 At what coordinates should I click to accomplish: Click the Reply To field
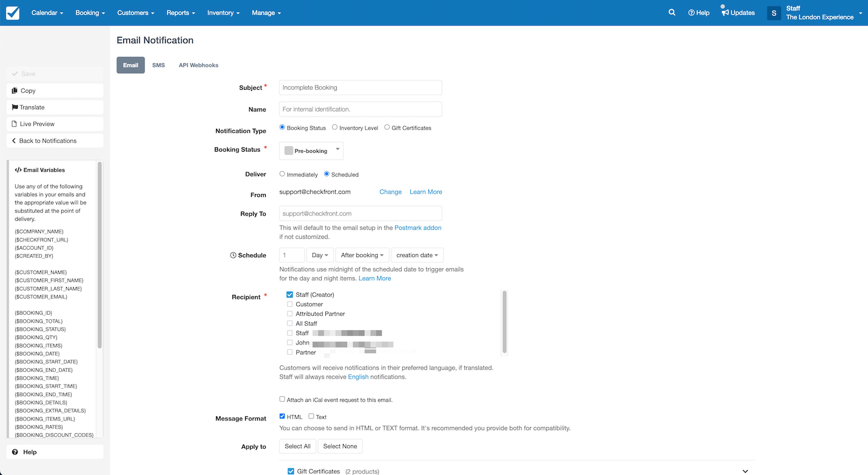click(x=361, y=214)
